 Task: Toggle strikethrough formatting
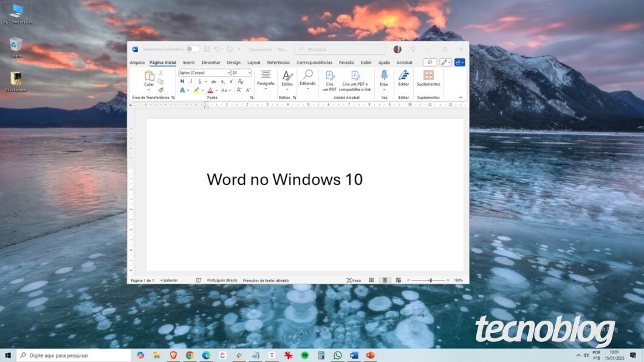tap(213, 81)
